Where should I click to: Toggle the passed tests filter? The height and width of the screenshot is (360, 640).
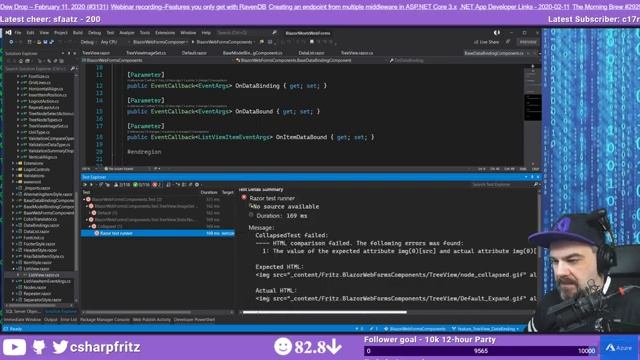(x=141, y=185)
